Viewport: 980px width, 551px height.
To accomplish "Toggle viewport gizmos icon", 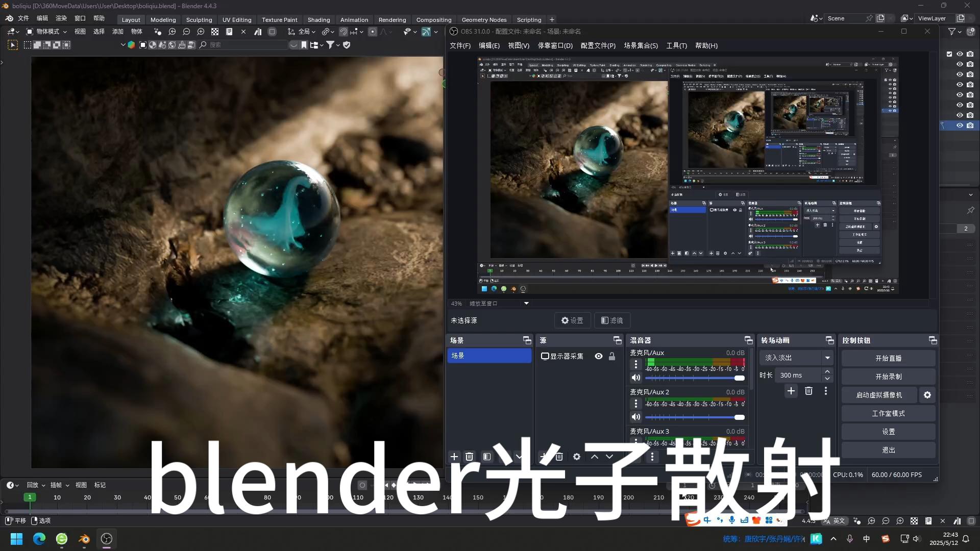I will [x=426, y=32].
